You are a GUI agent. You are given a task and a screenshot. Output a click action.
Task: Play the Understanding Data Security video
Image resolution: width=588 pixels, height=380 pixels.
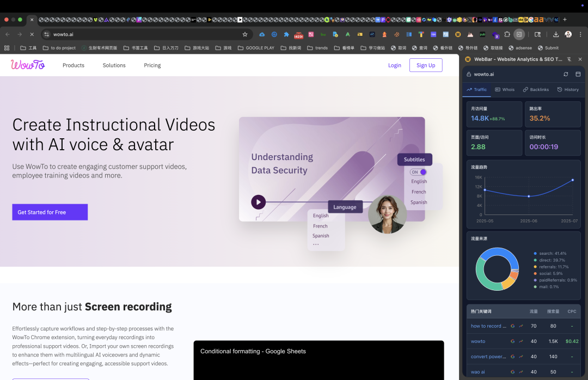259,202
